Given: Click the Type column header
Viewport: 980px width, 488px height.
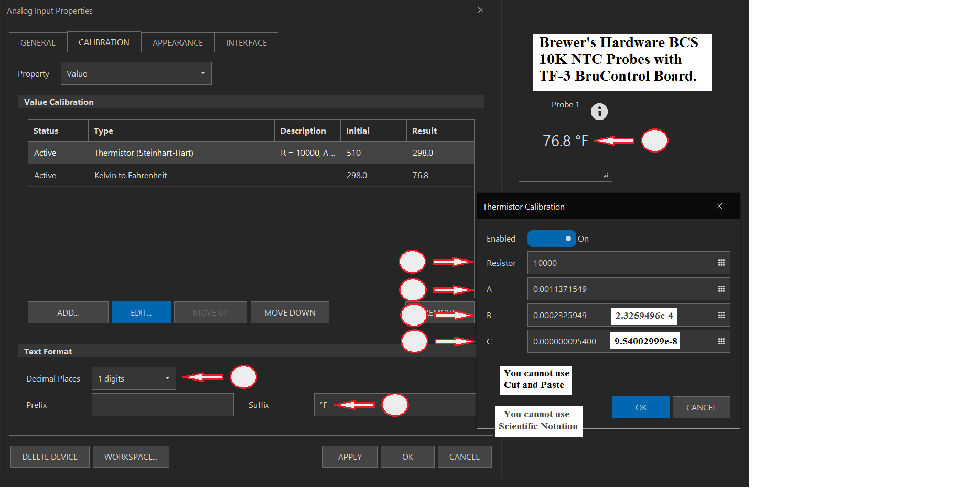Looking at the screenshot, I should 181,131.
